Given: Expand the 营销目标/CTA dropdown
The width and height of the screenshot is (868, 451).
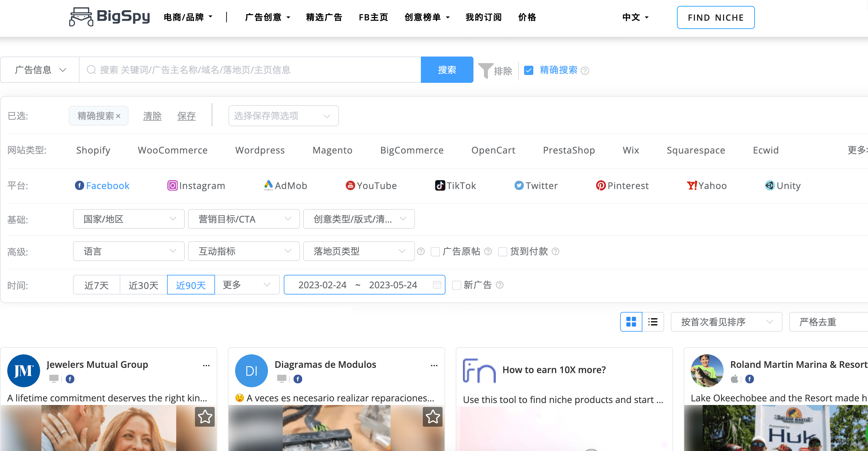Looking at the screenshot, I should click(x=244, y=219).
